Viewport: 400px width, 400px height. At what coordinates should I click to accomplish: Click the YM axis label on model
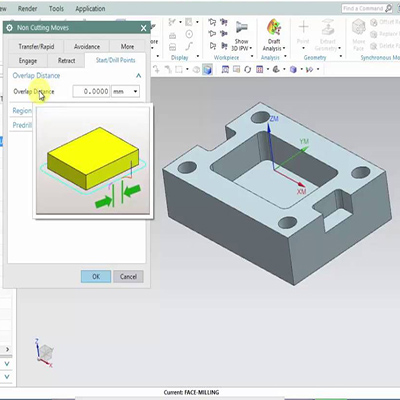coord(304,141)
